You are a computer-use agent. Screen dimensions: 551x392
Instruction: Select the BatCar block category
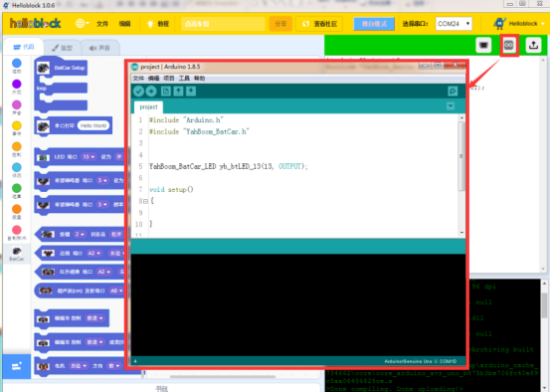point(17,254)
